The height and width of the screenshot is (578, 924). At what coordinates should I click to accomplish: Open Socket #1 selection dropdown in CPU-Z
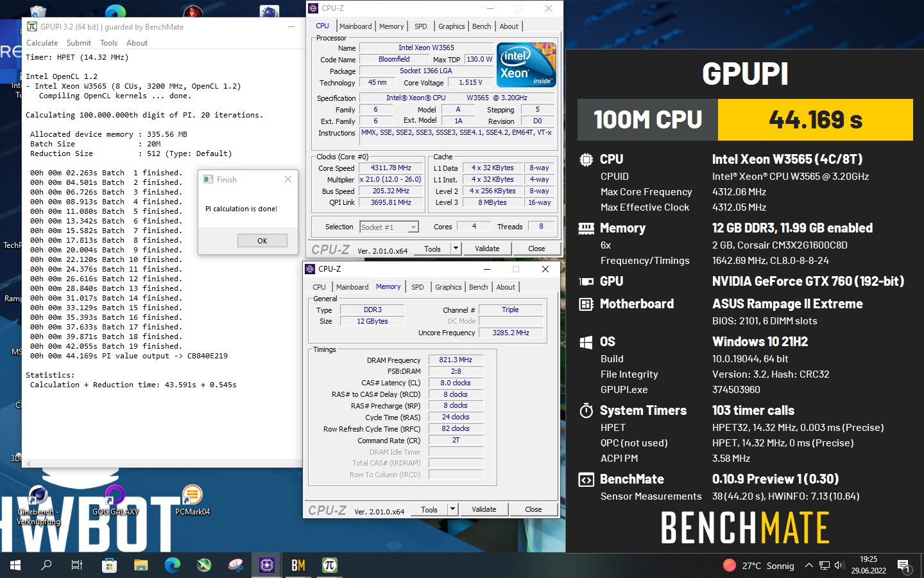pyautogui.click(x=389, y=227)
